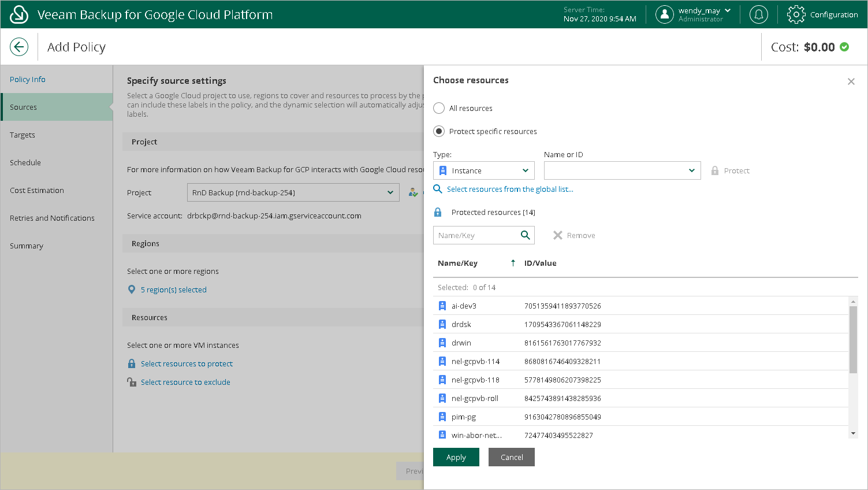
Task: Click the magnifier icon for global list
Action: [x=438, y=189]
